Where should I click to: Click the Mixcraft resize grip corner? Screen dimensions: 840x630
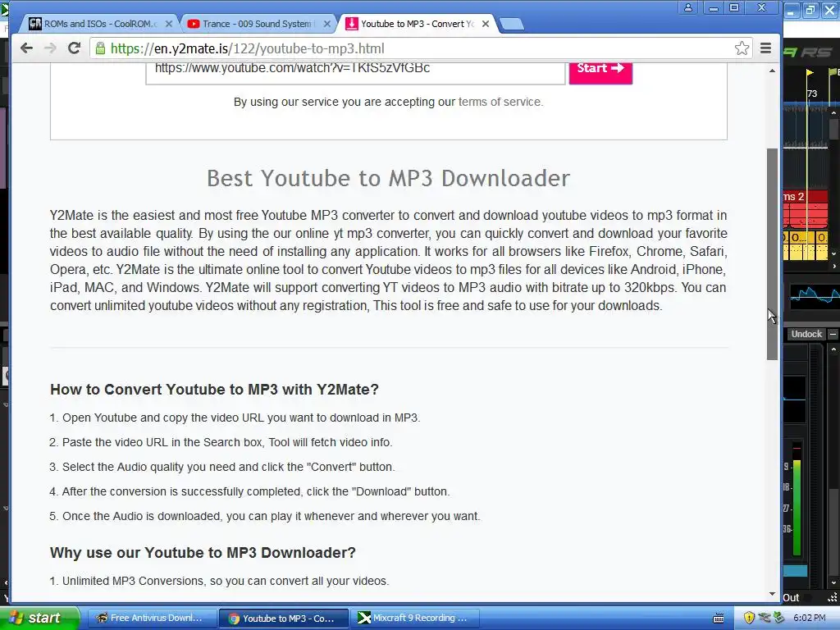tap(833, 597)
